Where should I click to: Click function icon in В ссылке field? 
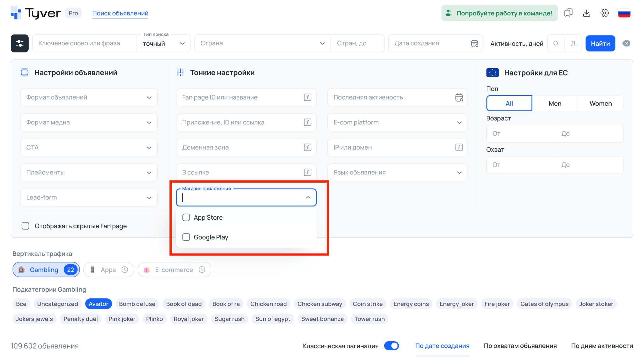coord(308,172)
